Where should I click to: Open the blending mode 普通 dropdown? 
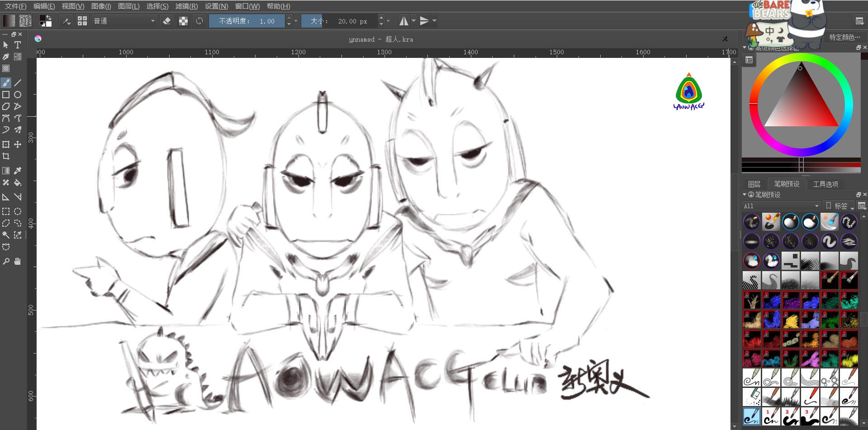click(124, 21)
